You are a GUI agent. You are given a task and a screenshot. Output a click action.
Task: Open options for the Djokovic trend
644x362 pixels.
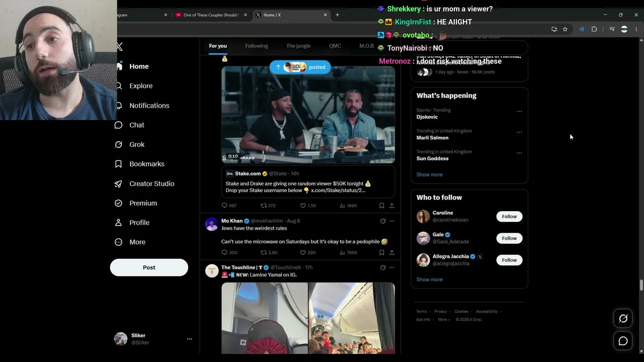(x=519, y=111)
